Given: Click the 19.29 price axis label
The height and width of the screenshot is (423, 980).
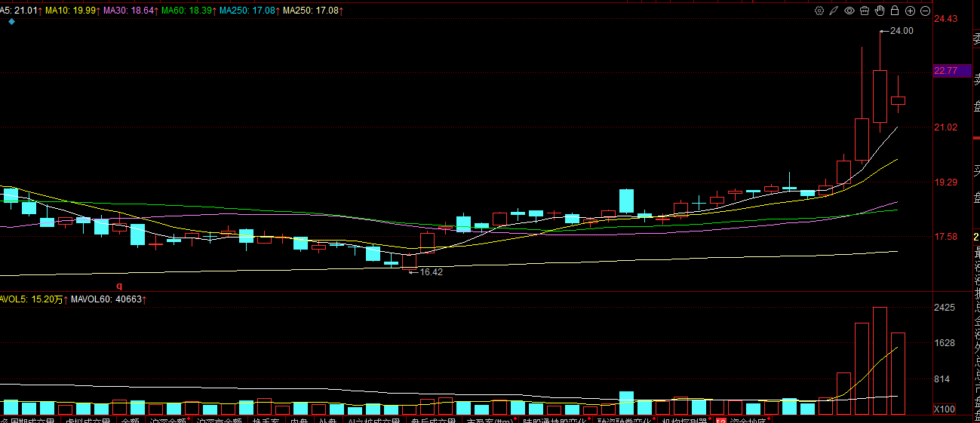Looking at the screenshot, I should point(945,182).
